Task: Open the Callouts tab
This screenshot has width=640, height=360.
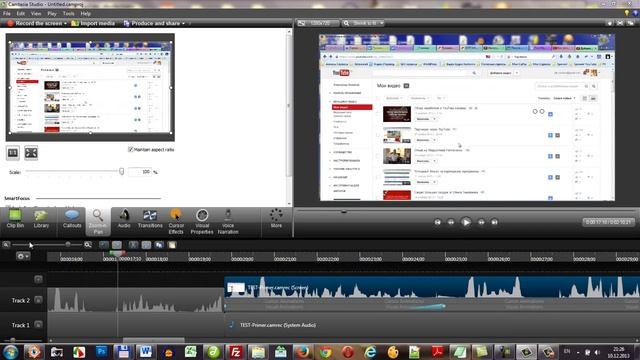Action: click(72, 219)
